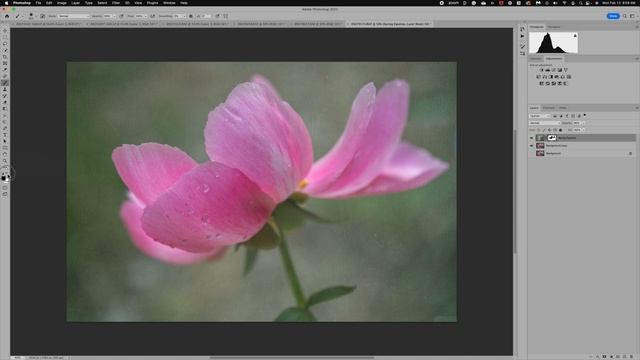Lock transparent pixels of the layer

point(538,130)
